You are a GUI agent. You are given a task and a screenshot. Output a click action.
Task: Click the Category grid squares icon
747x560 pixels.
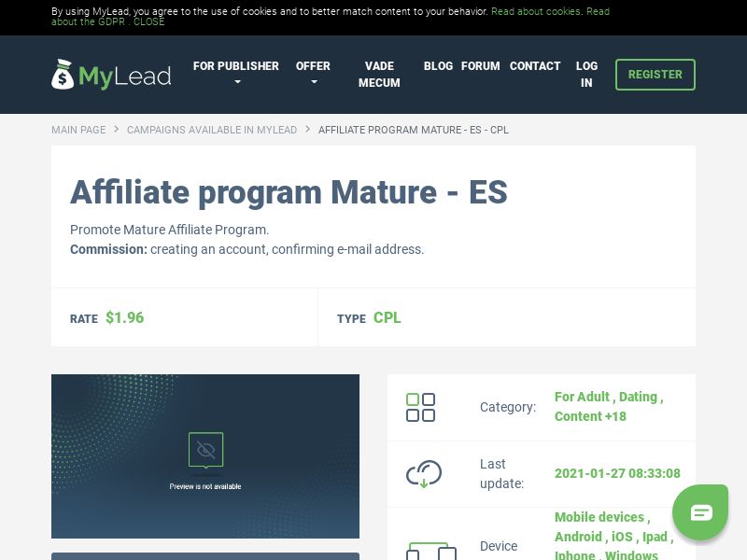[x=420, y=407]
